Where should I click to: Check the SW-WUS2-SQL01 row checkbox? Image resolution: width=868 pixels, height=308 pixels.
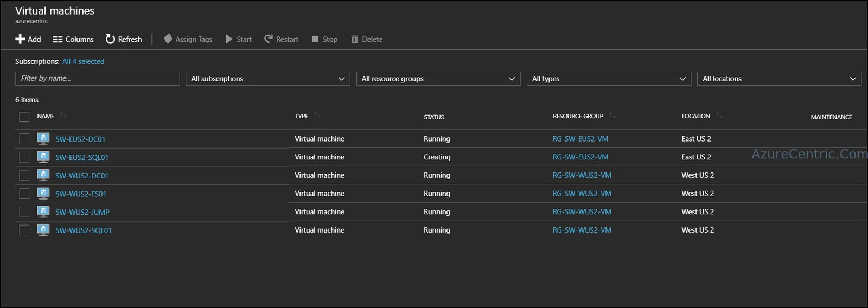24,230
